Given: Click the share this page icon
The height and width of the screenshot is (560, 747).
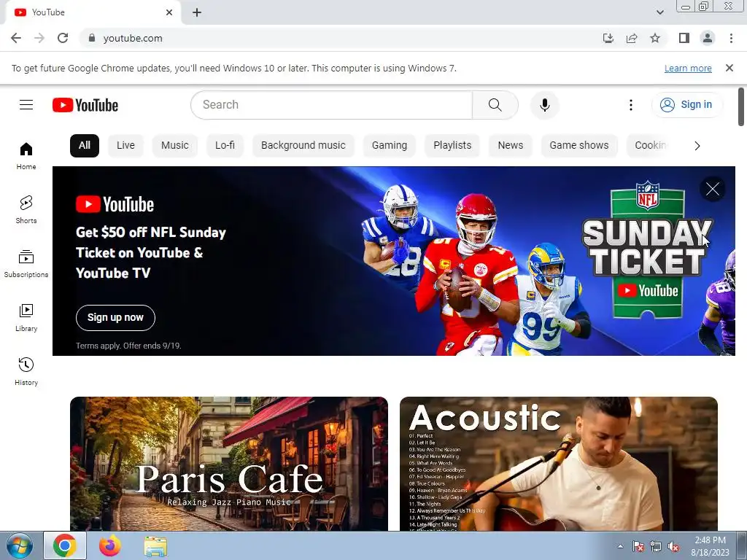Looking at the screenshot, I should [x=632, y=38].
